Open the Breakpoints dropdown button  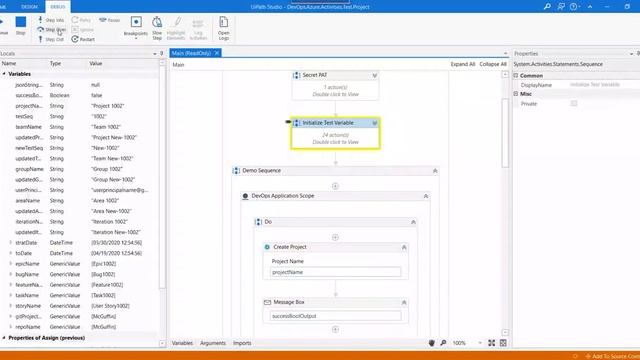click(x=136, y=28)
